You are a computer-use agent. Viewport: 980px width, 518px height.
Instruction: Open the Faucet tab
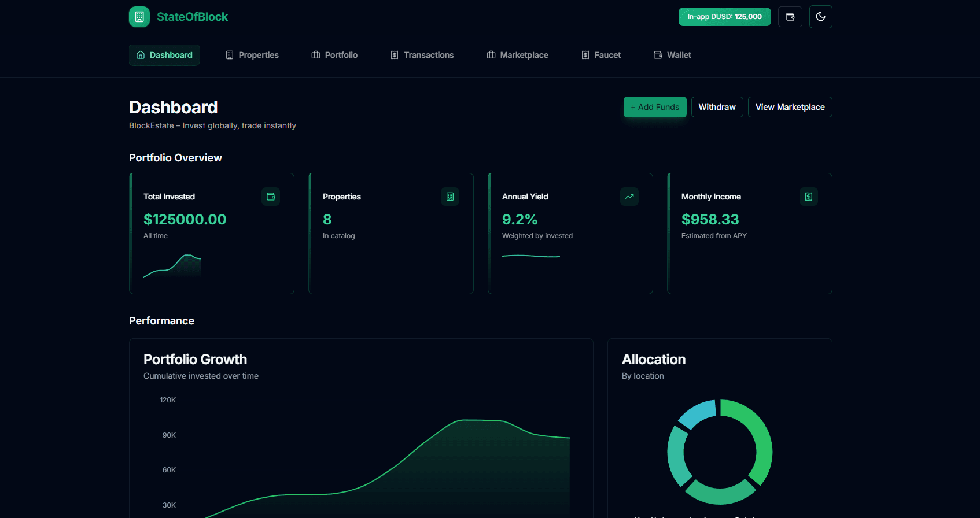[601, 55]
